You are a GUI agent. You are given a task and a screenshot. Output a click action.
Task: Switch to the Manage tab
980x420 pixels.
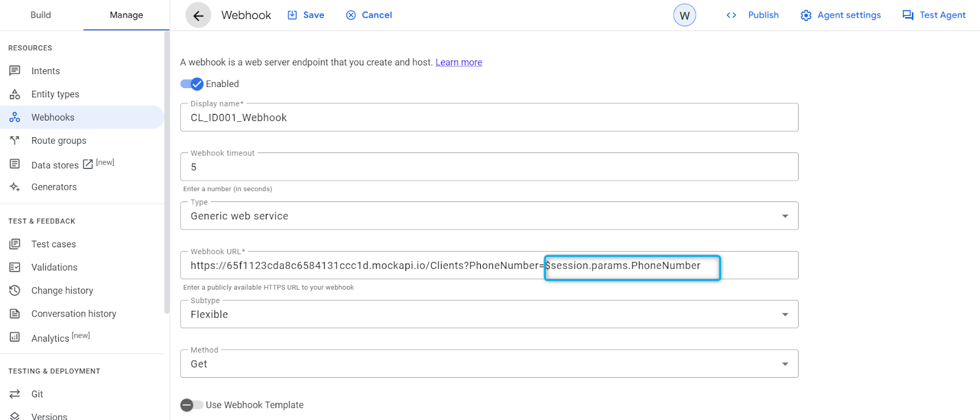[126, 15]
